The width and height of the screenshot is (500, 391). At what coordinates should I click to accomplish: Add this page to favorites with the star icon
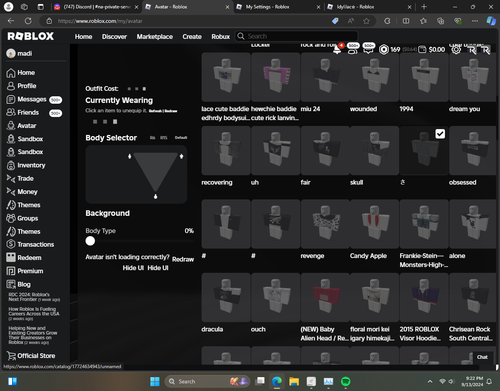click(x=366, y=21)
